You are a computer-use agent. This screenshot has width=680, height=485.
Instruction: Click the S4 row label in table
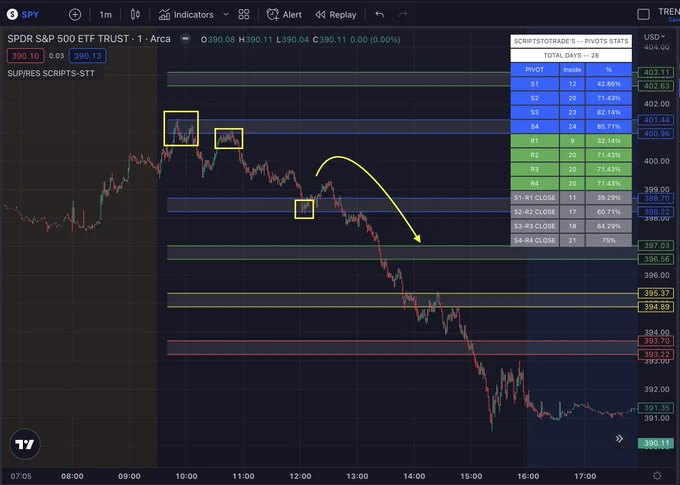coord(534,126)
